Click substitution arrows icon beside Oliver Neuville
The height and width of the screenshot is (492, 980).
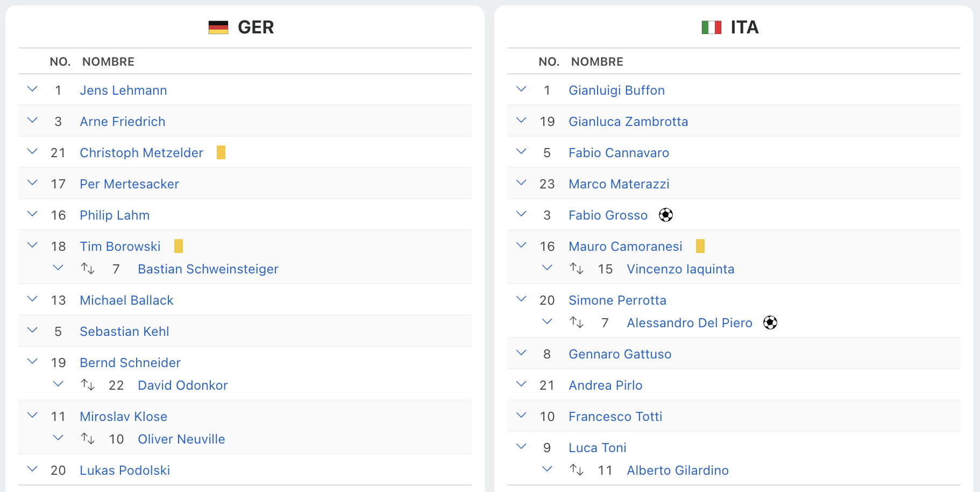pos(88,439)
